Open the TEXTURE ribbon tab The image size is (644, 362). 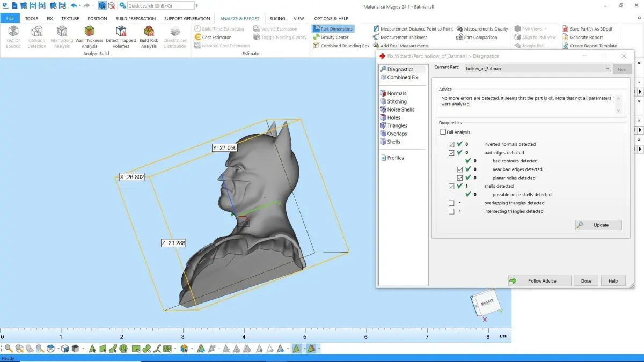click(70, 18)
